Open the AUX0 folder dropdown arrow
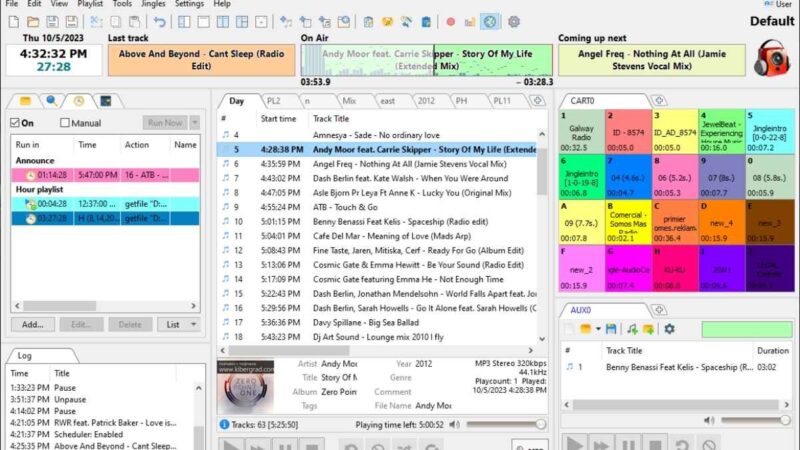This screenshot has width=800, height=450. (599, 329)
